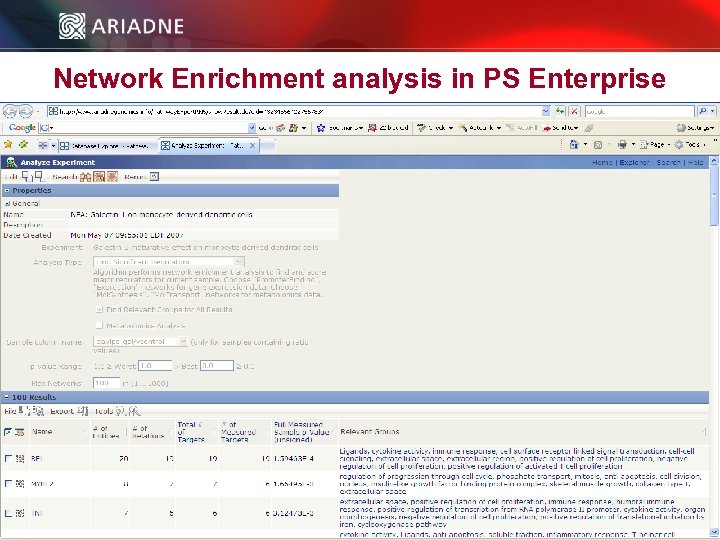The width and height of the screenshot is (720, 540).
Task: Click the printer icon in command bar
Action: coord(622,145)
